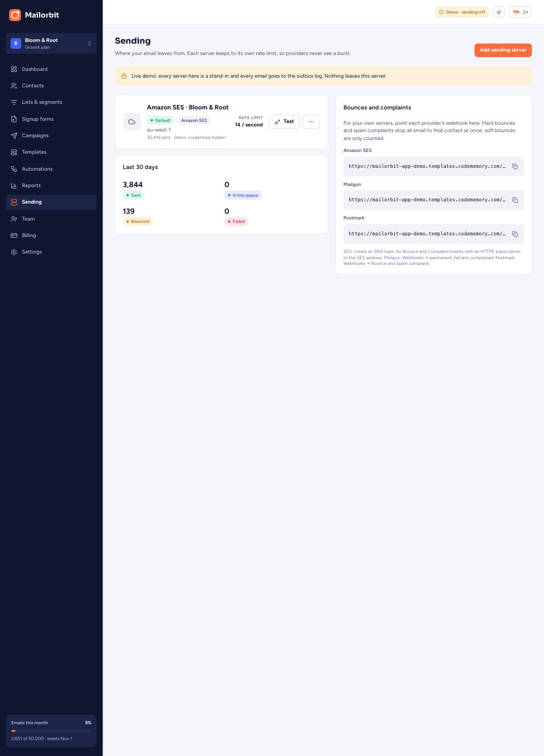This screenshot has height=756, width=544.
Task: Click the Mailorbit logo icon
Action: click(15, 15)
